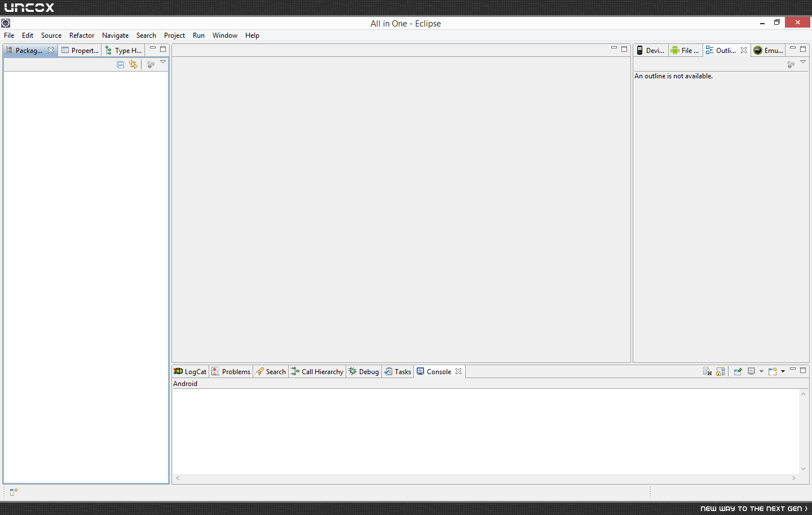This screenshot has height=515, width=812.
Task: Expand Display Selected Console dropdown arrow
Action: point(761,371)
